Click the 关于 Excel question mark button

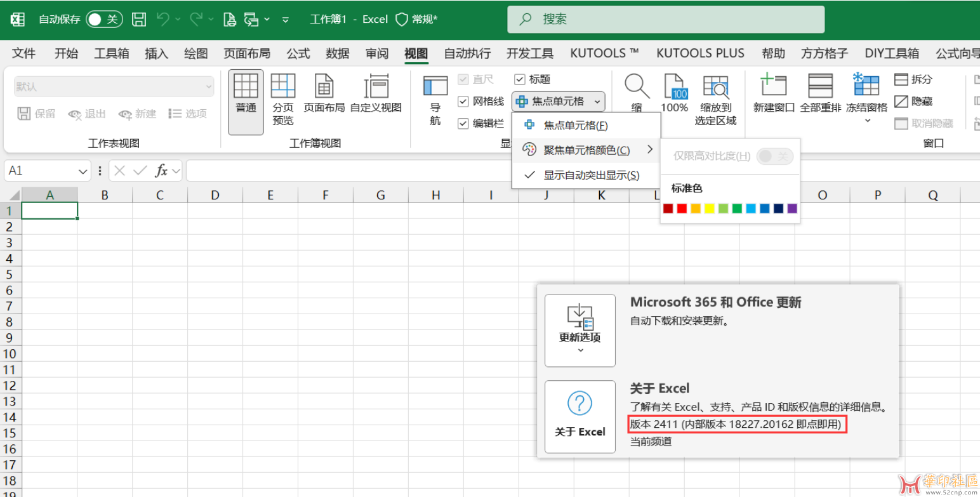pyautogui.click(x=580, y=416)
